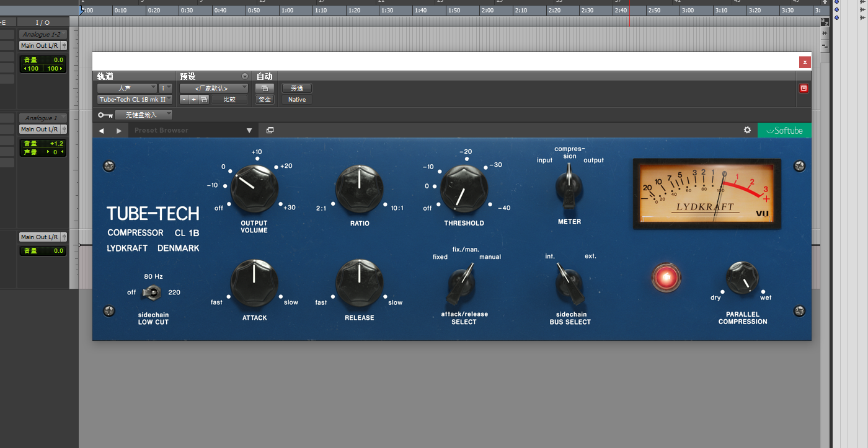Click the OUTPUT VOLUME knob
Screen dimensions: 868x448
254,189
